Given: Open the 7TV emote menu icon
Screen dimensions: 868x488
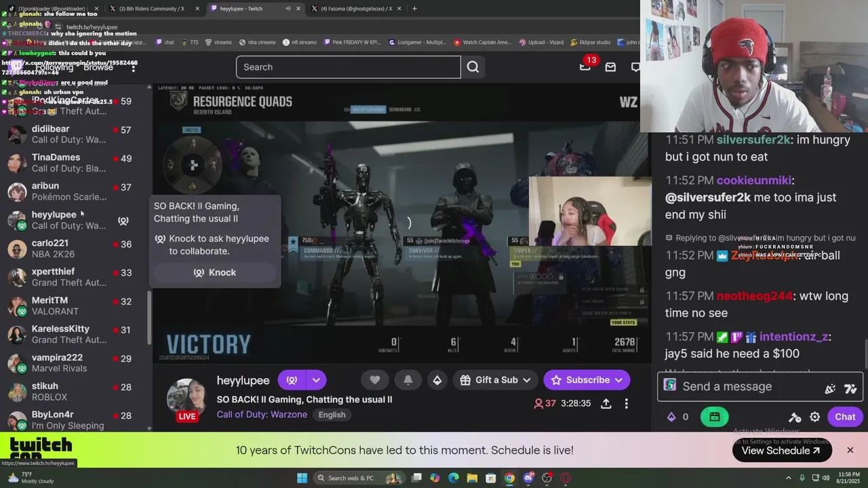Looking at the screenshot, I should (850, 388).
